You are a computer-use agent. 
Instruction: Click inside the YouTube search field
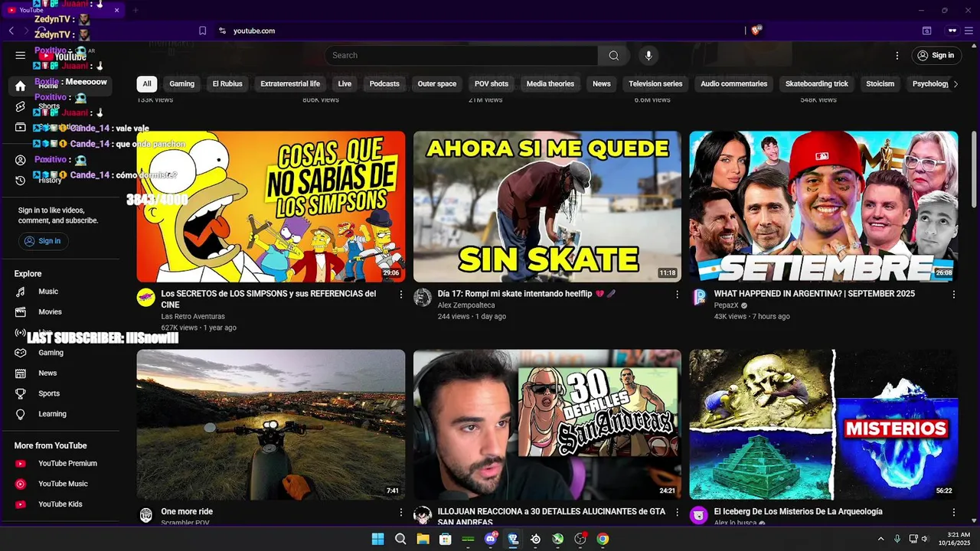pyautogui.click(x=462, y=55)
